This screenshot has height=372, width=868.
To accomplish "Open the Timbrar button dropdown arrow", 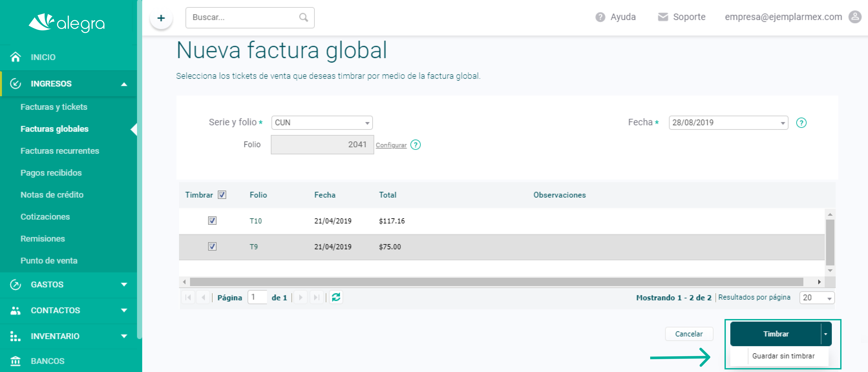I will tap(826, 334).
